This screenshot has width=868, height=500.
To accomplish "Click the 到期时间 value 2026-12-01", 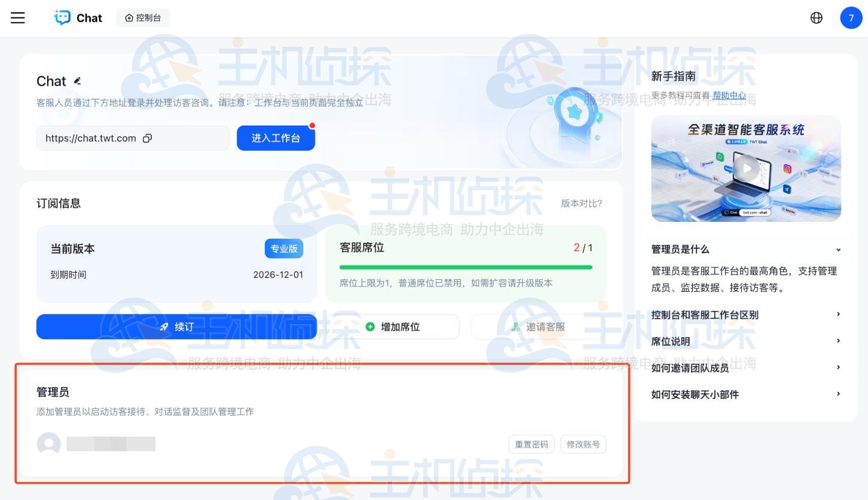I will click(278, 275).
